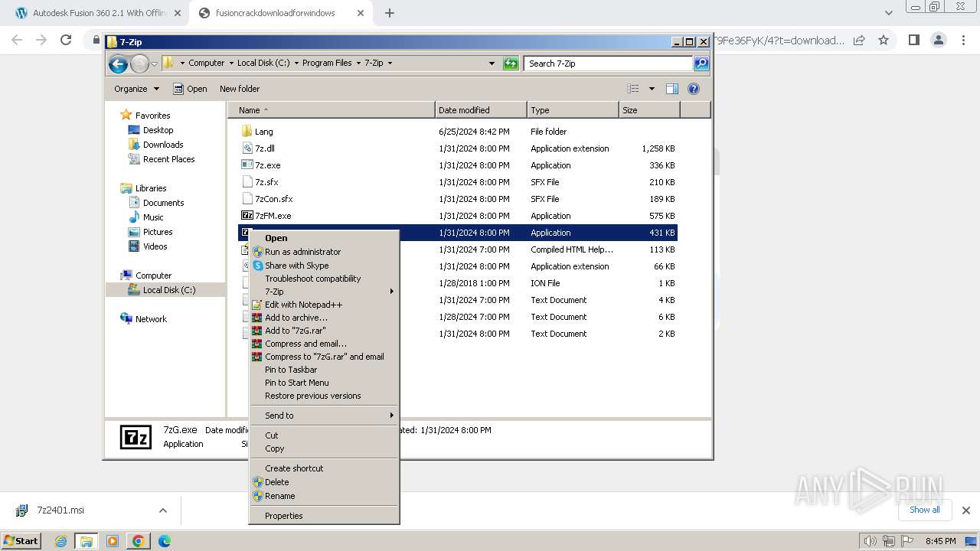Click the search magnifier icon in Explorer

[x=701, y=64]
